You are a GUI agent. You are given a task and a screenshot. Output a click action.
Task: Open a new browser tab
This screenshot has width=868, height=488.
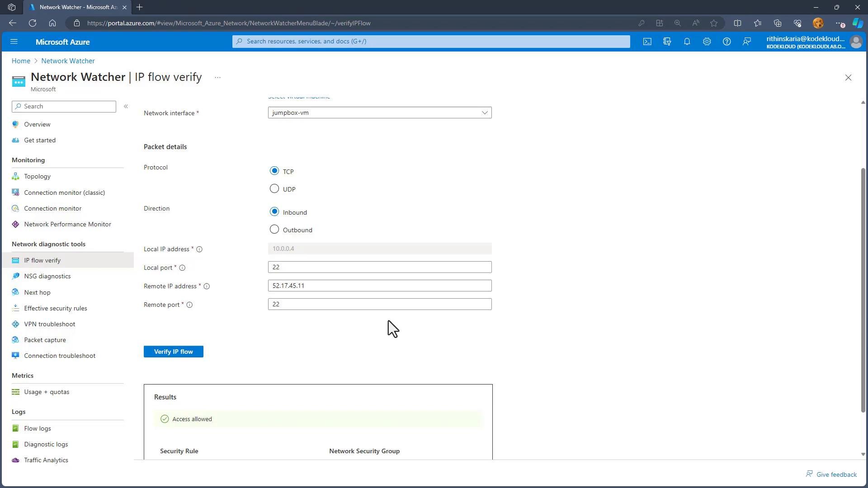tap(140, 7)
